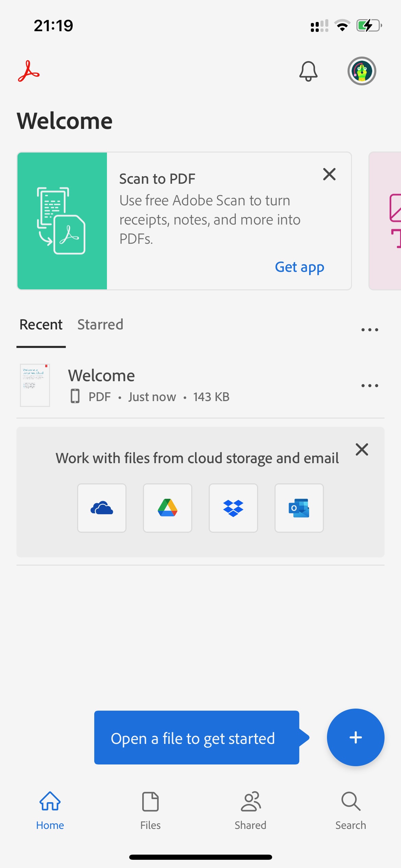Open the notifications bell
The width and height of the screenshot is (401, 868).
(x=308, y=71)
